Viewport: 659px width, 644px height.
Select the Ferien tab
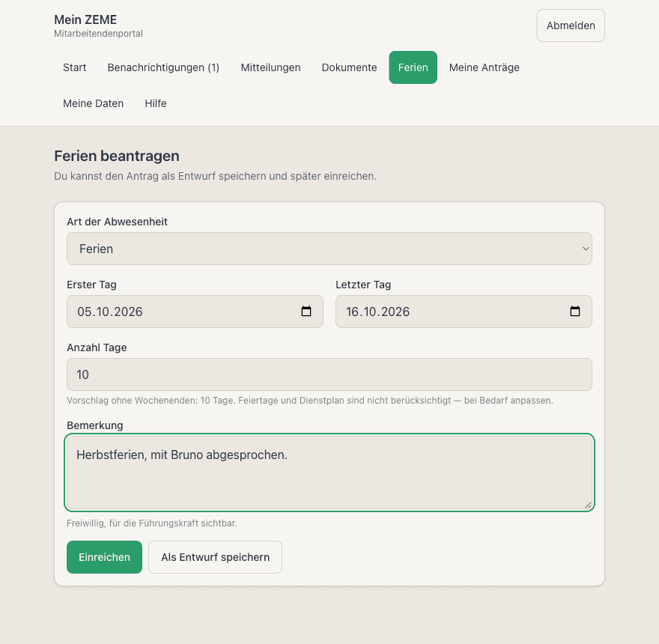click(413, 67)
